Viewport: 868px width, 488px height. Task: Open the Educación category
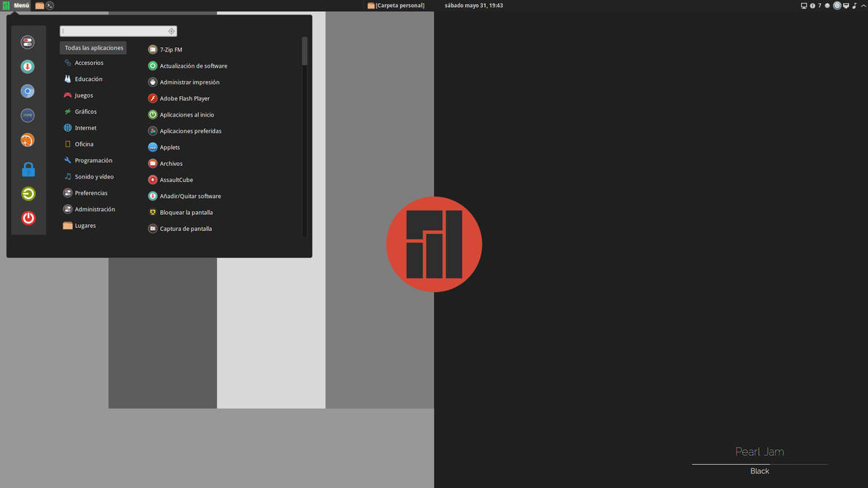(88, 79)
